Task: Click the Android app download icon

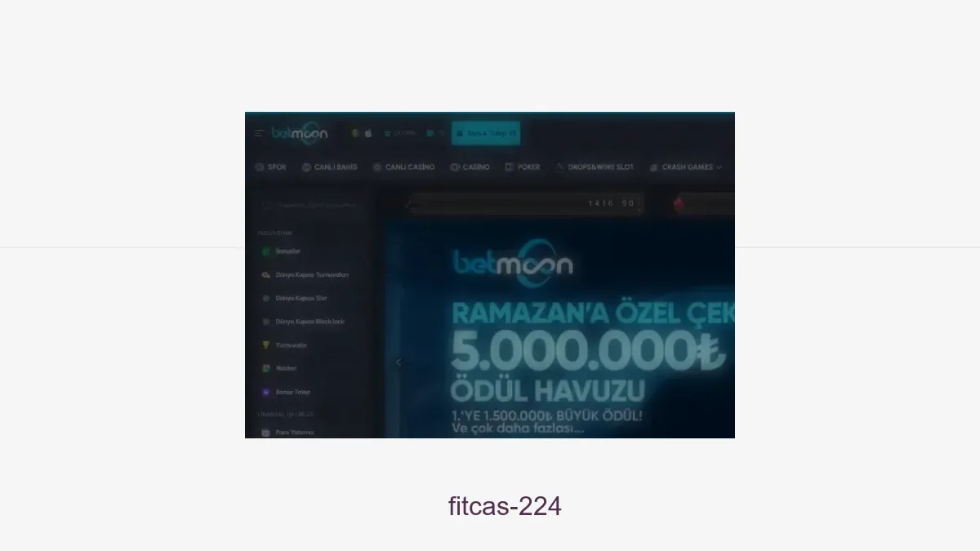Action: tap(355, 133)
